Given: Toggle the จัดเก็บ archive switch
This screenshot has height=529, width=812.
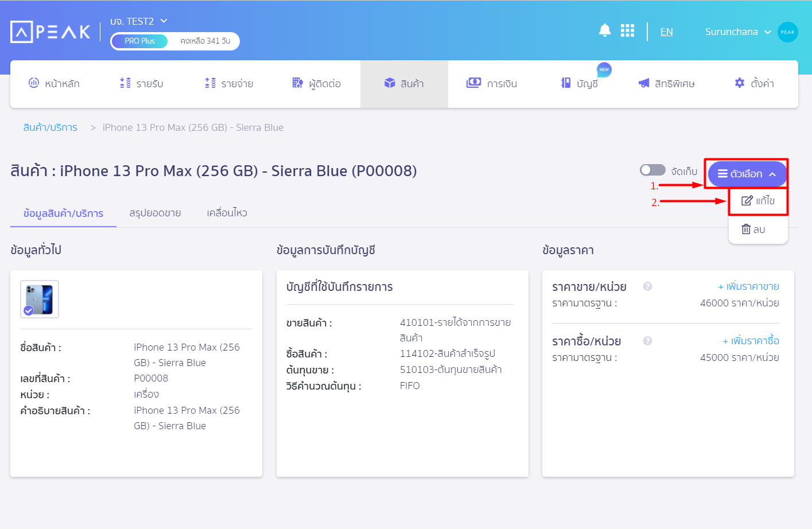Looking at the screenshot, I should [x=652, y=170].
